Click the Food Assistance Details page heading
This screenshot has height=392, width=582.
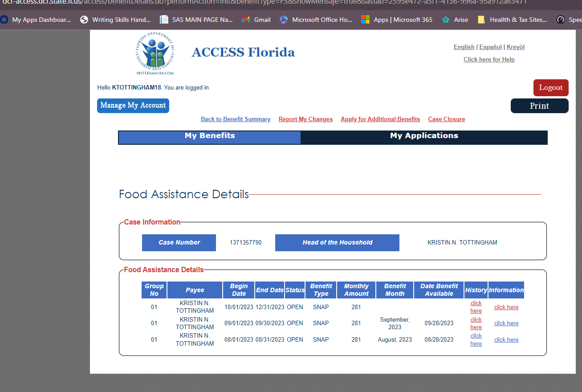184,194
